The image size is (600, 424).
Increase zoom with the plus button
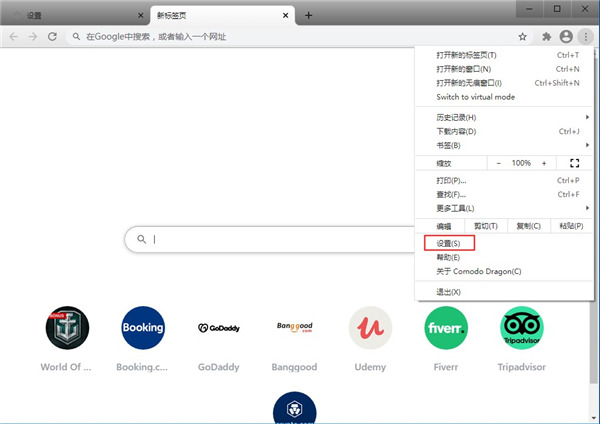pos(544,163)
